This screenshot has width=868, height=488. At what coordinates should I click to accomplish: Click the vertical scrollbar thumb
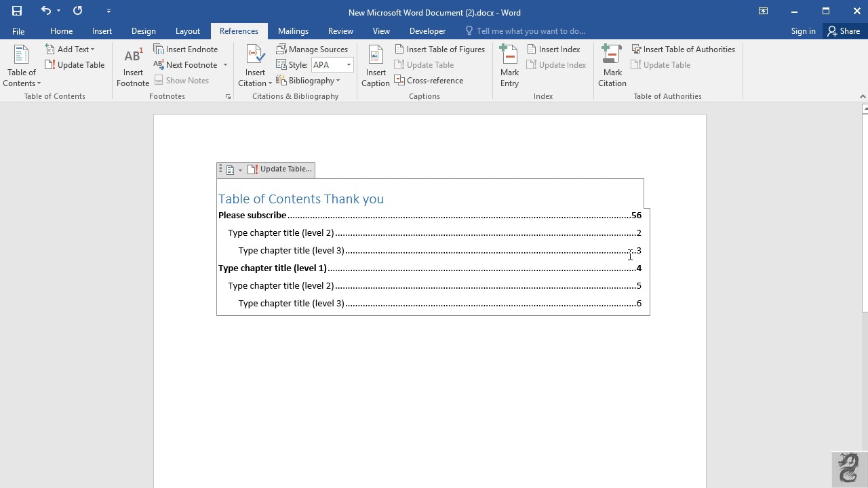tap(865, 213)
